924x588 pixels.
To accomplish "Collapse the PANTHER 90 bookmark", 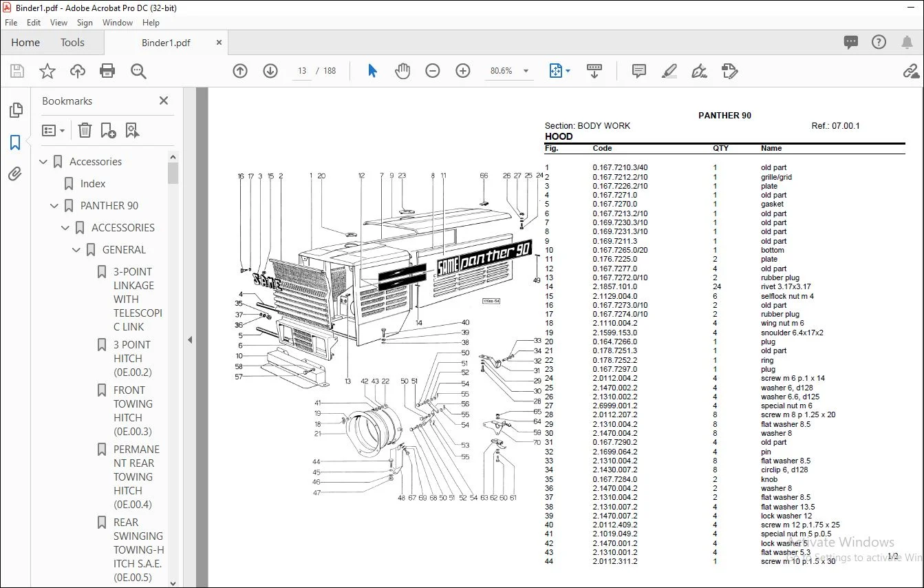I will 55,206.
